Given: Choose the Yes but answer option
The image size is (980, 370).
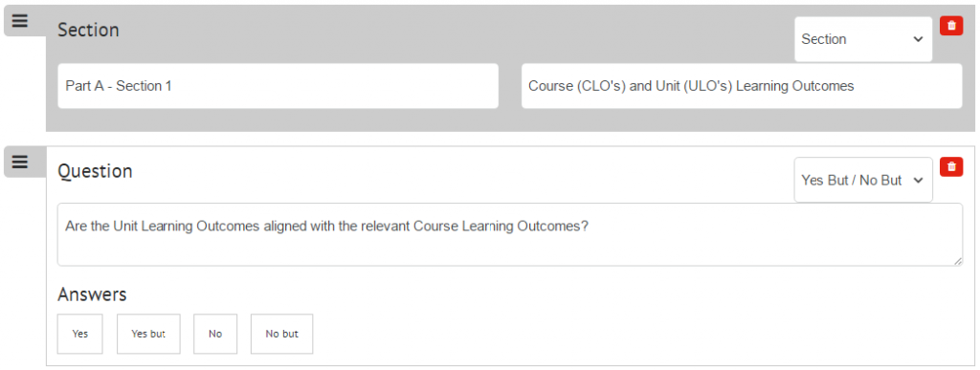Looking at the screenshot, I should [x=148, y=334].
